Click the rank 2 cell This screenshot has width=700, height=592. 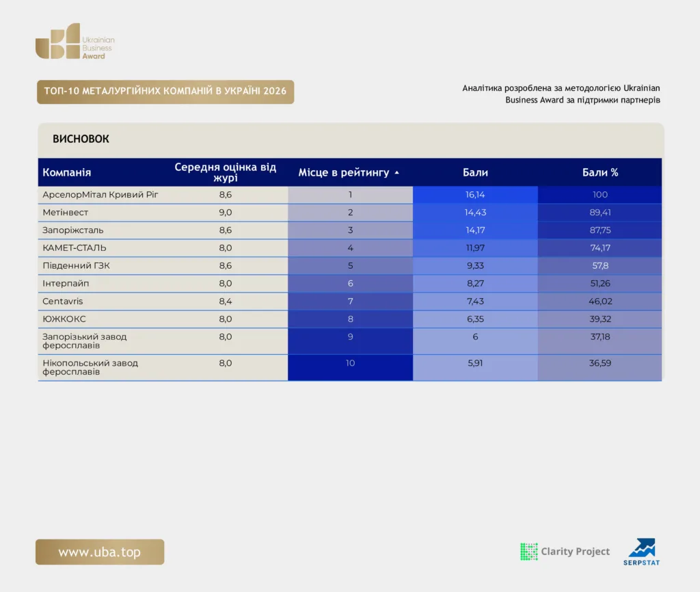click(351, 213)
